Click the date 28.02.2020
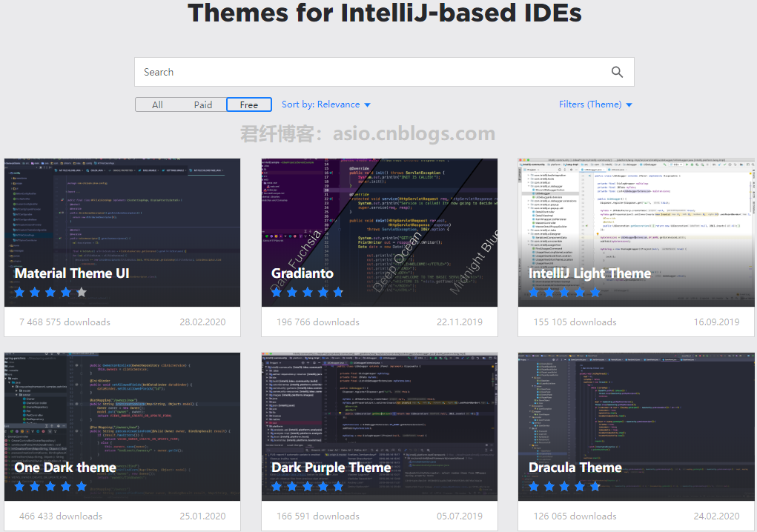 (x=202, y=322)
